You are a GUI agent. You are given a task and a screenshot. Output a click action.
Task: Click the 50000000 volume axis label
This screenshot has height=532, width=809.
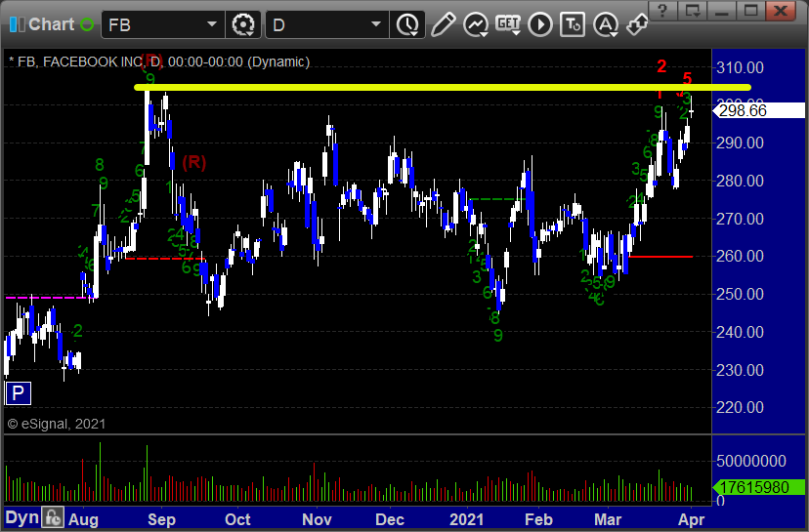pos(750,461)
